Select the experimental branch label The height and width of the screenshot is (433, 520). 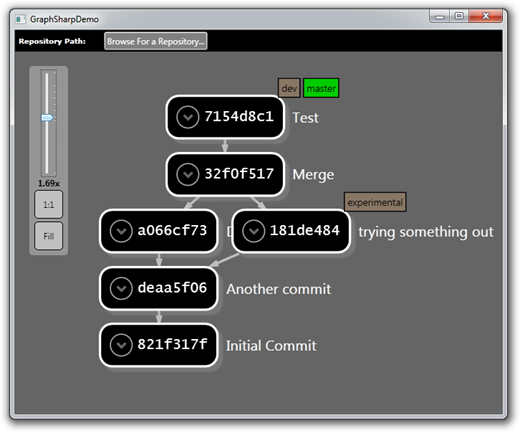click(x=375, y=202)
